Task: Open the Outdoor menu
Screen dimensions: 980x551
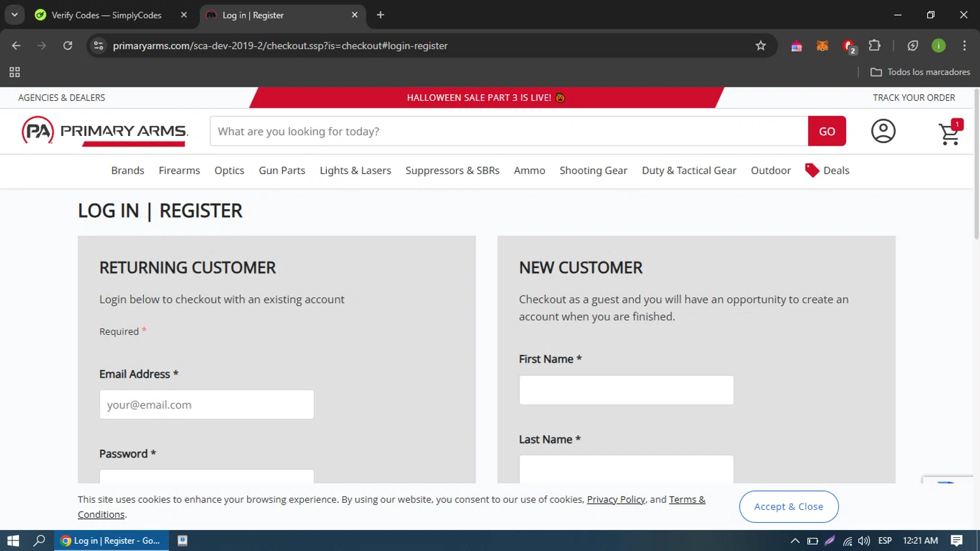Action: (x=770, y=171)
